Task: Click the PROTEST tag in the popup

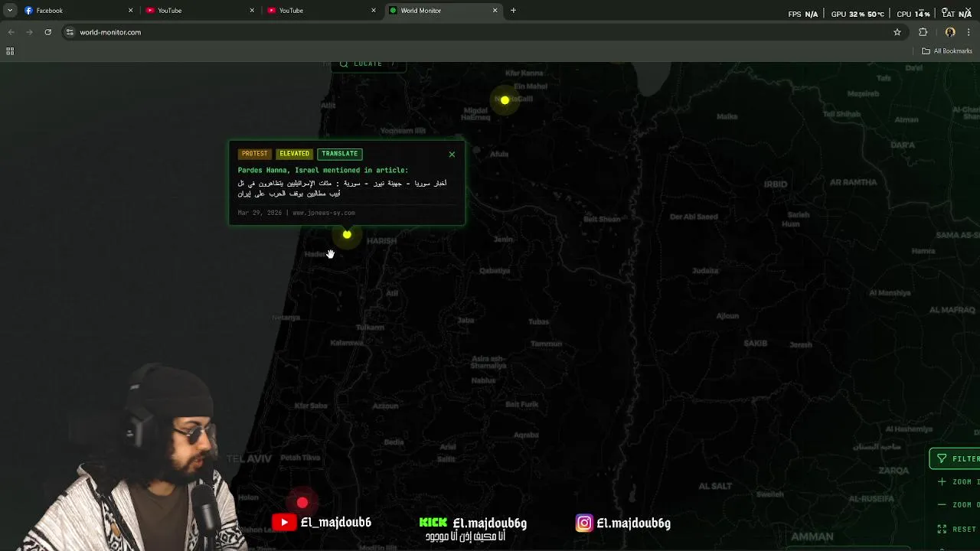Action: click(255, 154)
